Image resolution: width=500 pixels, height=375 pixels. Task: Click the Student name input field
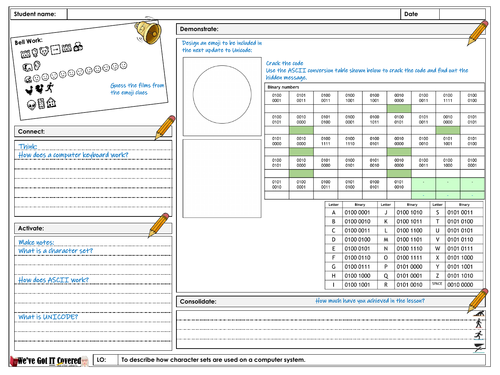tap(233, 14)
